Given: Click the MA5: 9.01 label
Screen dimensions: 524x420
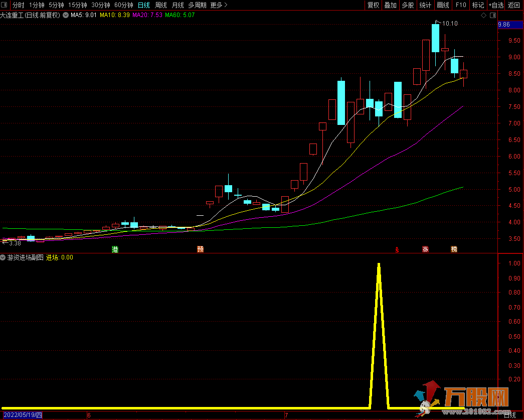Looking at the screenshot, I should coord(84,15).
